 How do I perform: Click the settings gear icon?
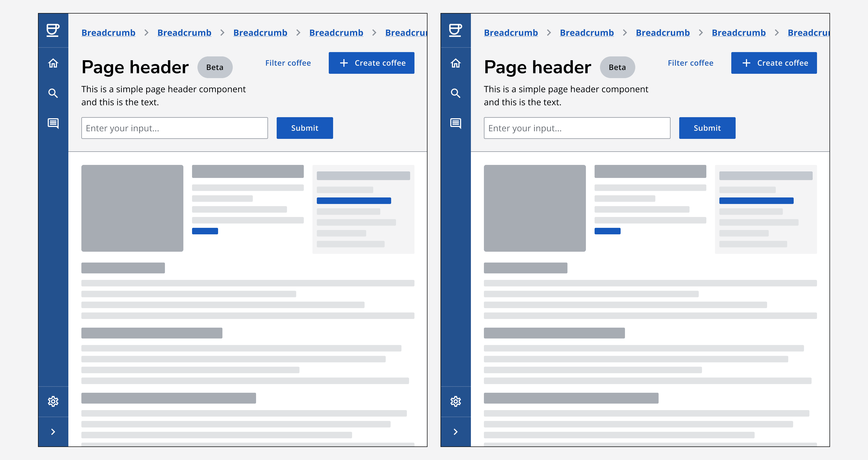click(x=53, y=401)
